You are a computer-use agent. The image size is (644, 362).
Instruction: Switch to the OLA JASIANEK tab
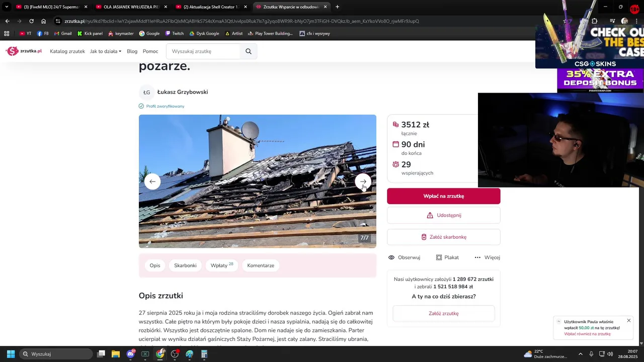point(131,7)
